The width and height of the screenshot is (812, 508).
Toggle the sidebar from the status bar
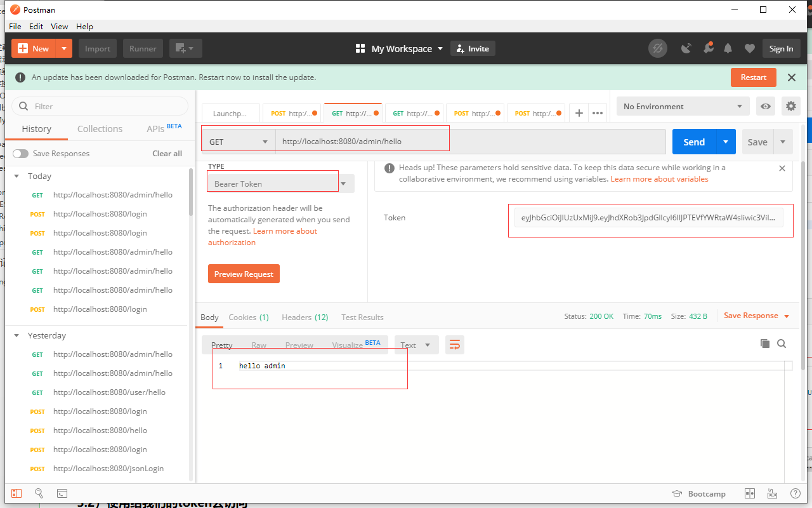[16, 493]
